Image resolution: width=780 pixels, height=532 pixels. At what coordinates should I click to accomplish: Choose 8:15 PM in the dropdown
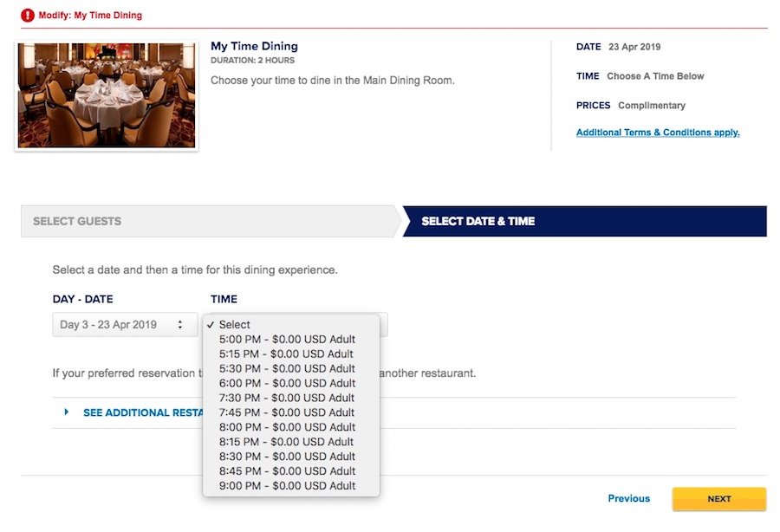291,442
